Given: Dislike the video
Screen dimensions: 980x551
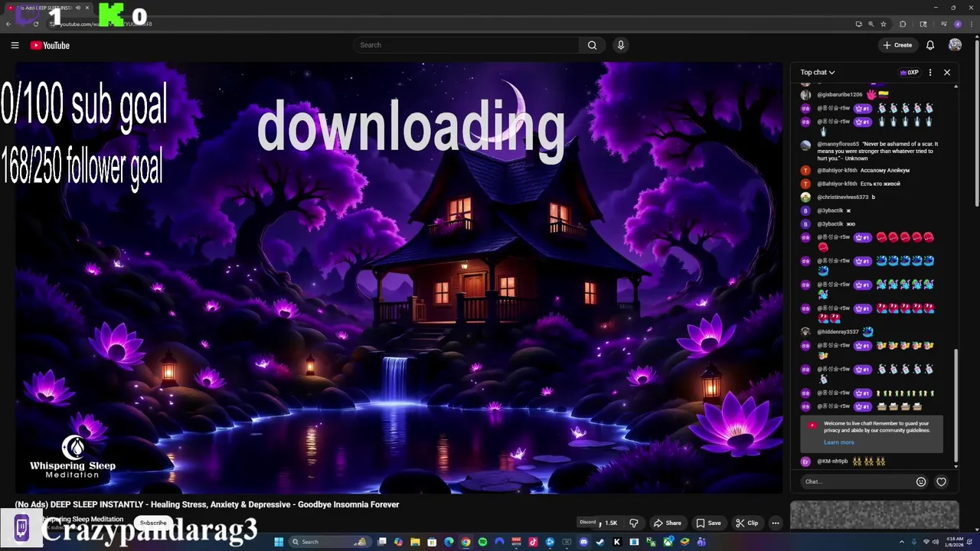Looking at the screenshot, I should click(x=634, y=523).
